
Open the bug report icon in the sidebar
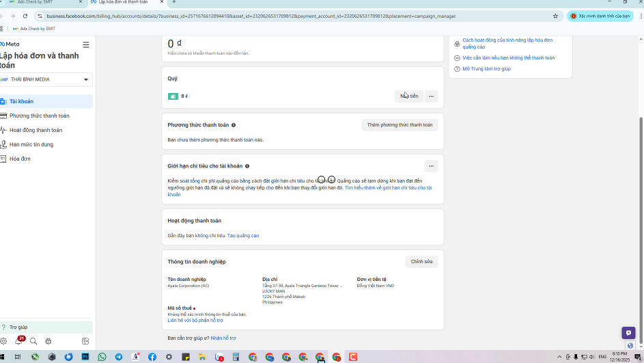pos(48,341)
